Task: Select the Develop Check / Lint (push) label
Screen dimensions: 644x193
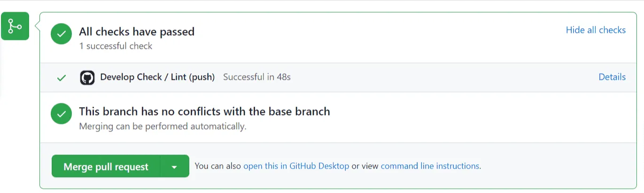Action: tap(157, 77)
